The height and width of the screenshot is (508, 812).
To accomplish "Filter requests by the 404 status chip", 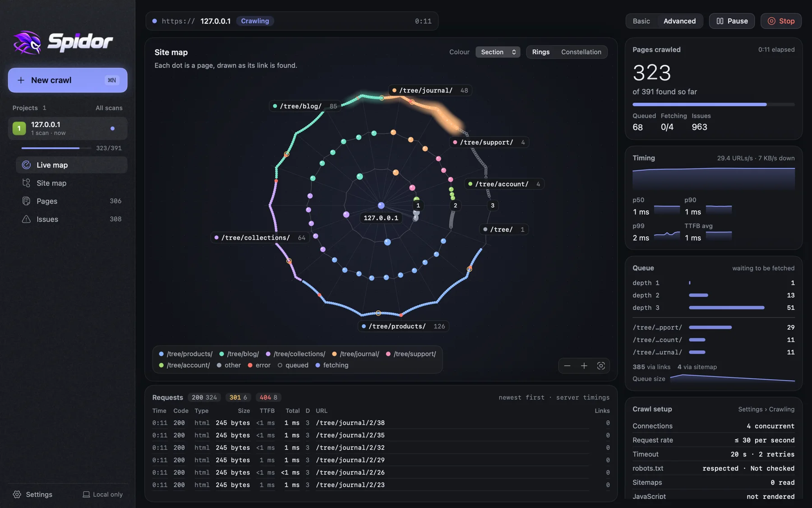I will pyautogui.click(x=268, y=397).
